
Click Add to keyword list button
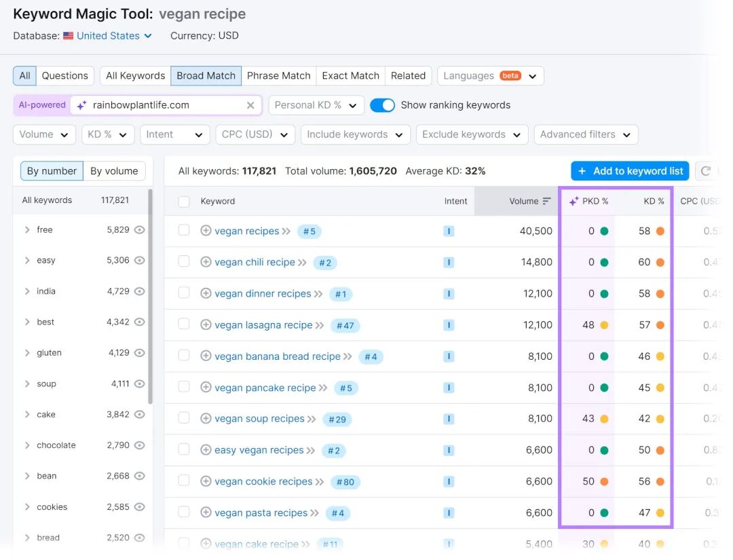tap(630, 171)
